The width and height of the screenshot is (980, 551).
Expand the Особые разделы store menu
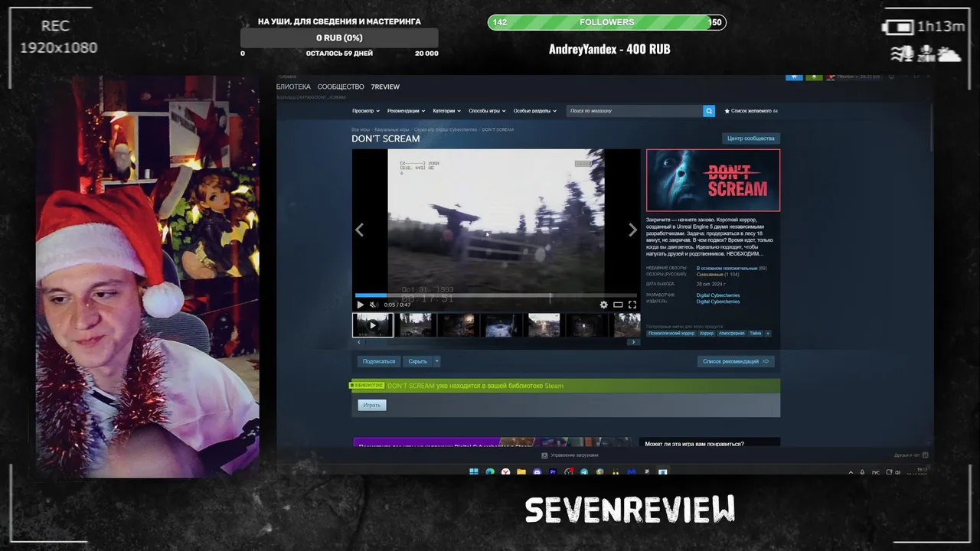[535, 111]
